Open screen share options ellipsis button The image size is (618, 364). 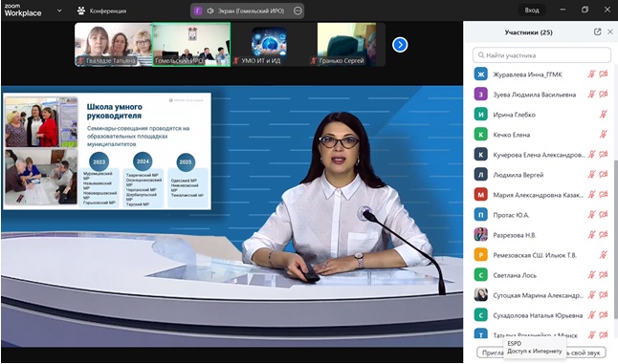pos(298,11)
